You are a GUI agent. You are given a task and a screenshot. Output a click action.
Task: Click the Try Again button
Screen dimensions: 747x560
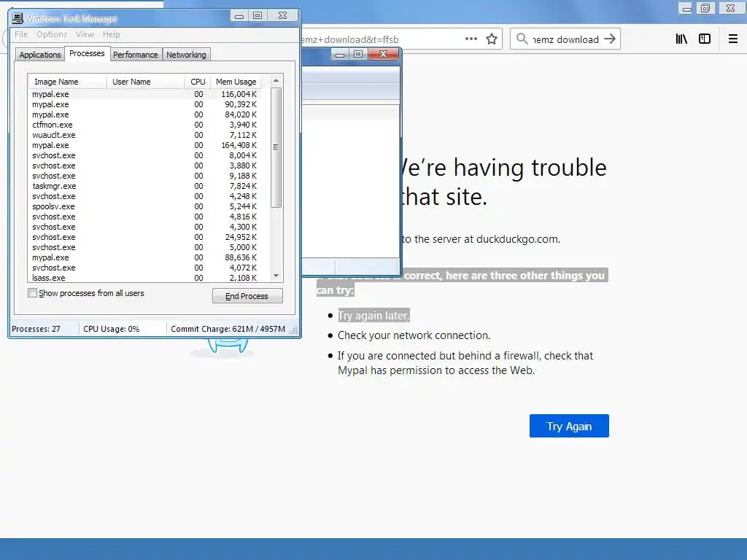click(x=569, y=426)
